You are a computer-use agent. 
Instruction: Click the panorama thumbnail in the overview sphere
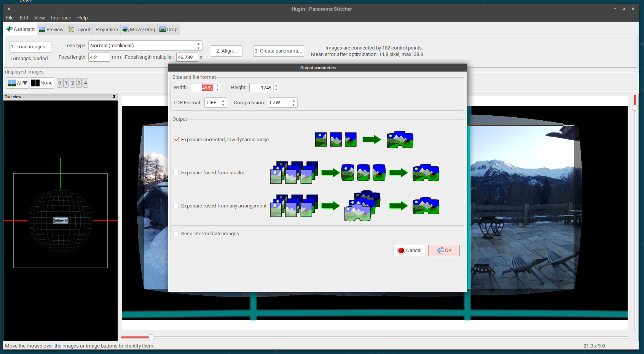click(61, 220)
